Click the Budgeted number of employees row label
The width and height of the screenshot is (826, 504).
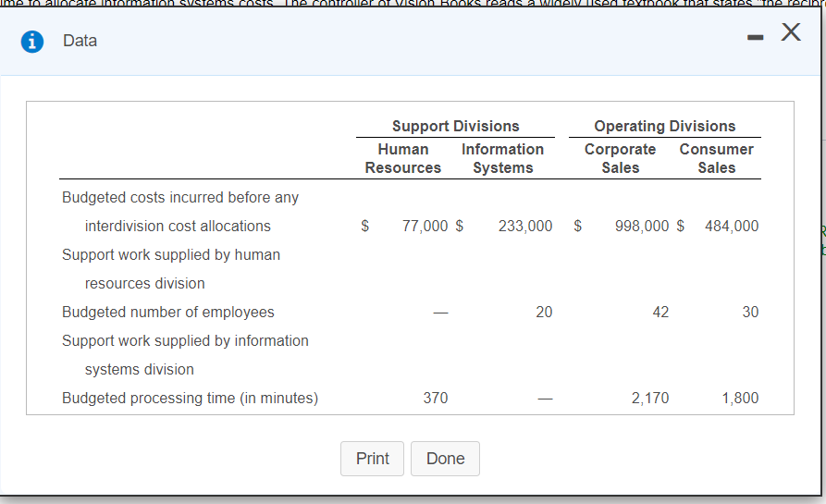click(x=168, y=313)
